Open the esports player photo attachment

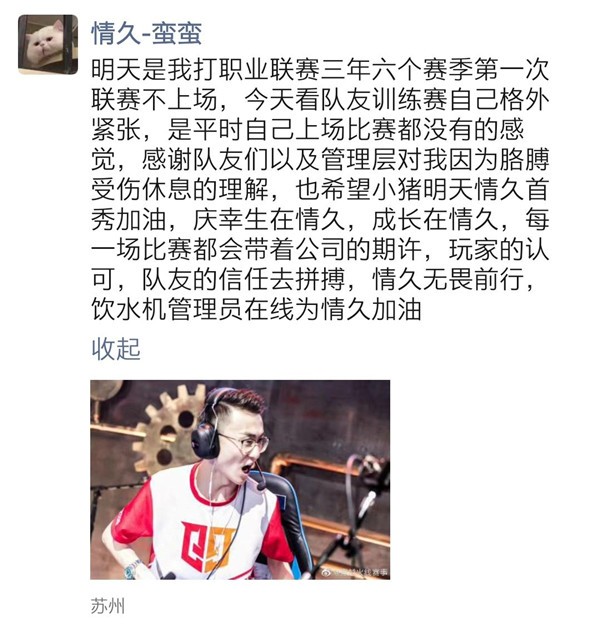click(240, 479)
